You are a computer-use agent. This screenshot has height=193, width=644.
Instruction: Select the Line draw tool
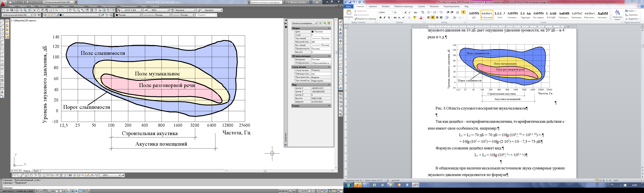[x=2, y=22]
